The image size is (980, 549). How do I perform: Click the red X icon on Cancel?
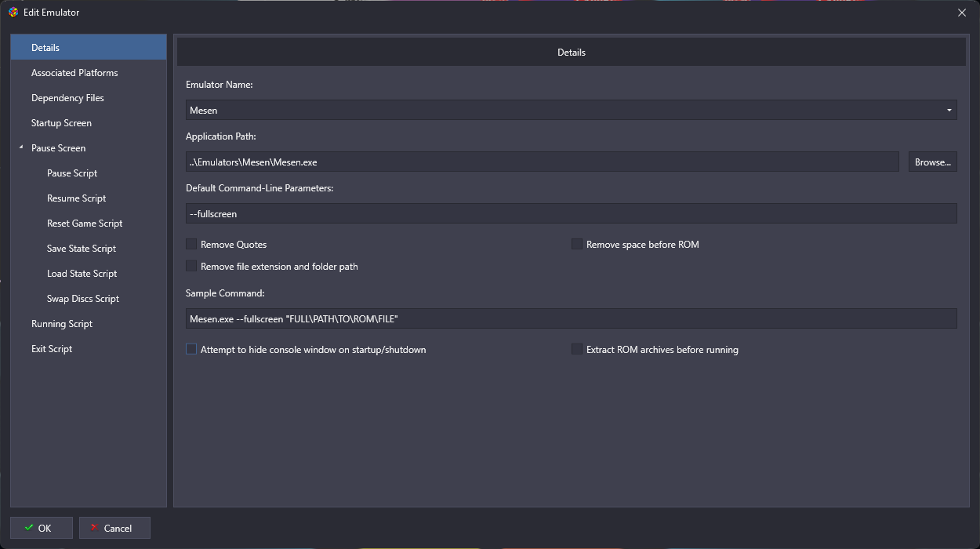coord(94,528)
